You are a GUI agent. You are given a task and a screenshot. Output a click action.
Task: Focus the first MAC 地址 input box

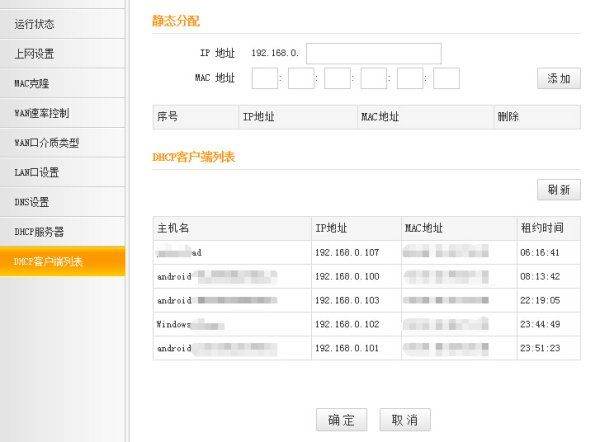point(265,78)
